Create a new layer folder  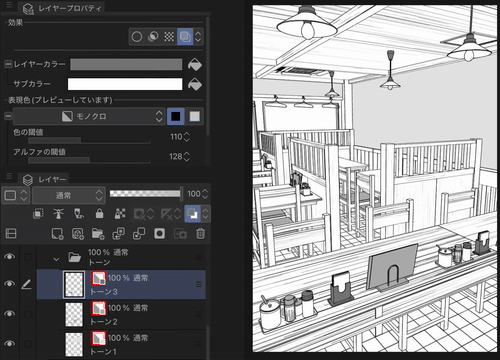[x=98, y=234]
